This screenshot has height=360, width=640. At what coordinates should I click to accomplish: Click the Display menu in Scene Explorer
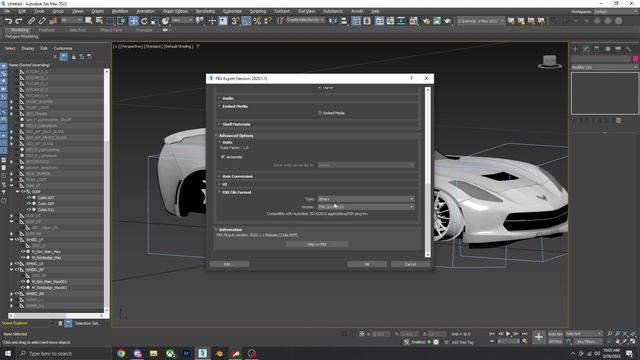click(x=28, y=48)
